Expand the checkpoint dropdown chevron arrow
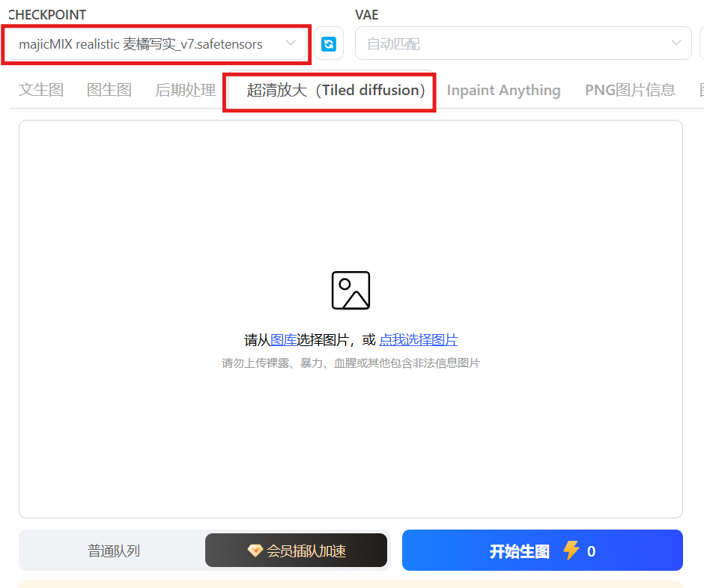 point(291,43)
